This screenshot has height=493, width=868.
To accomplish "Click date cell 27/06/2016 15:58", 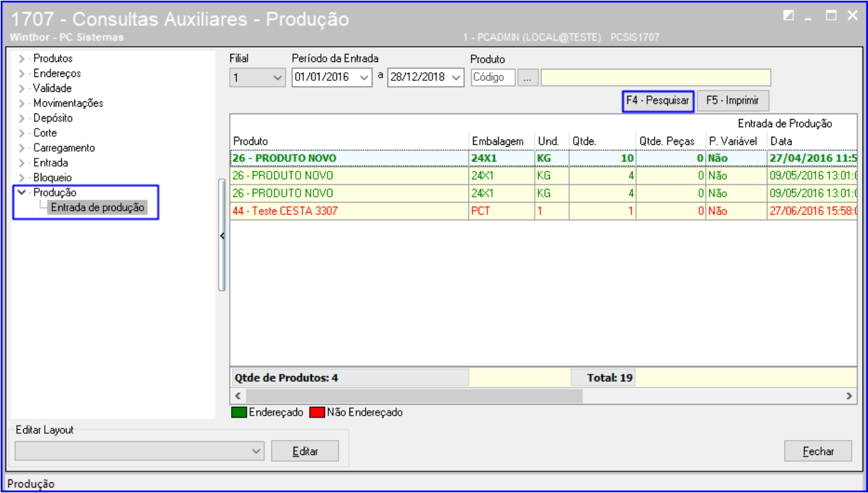I will [x=812, y=211].
